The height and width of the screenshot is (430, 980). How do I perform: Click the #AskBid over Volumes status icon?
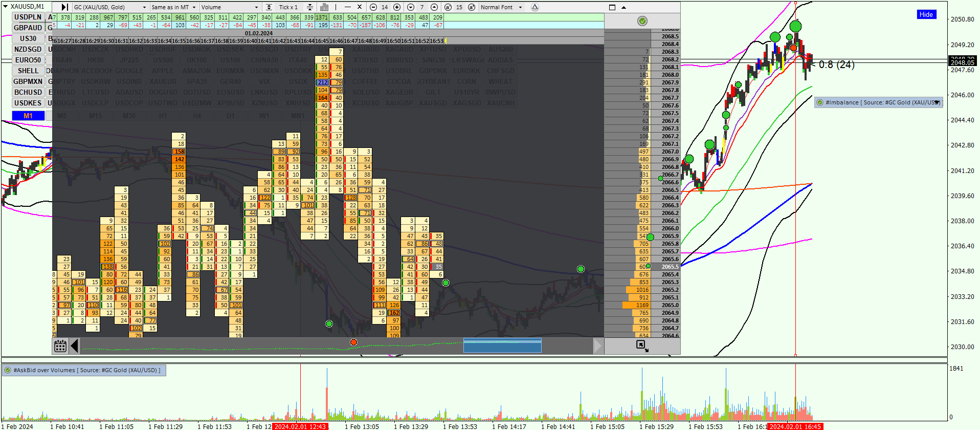[8, 370]
